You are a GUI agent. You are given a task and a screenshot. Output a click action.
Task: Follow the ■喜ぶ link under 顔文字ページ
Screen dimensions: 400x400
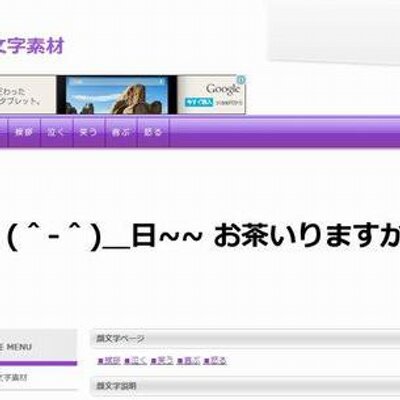[x=189, y=361]
